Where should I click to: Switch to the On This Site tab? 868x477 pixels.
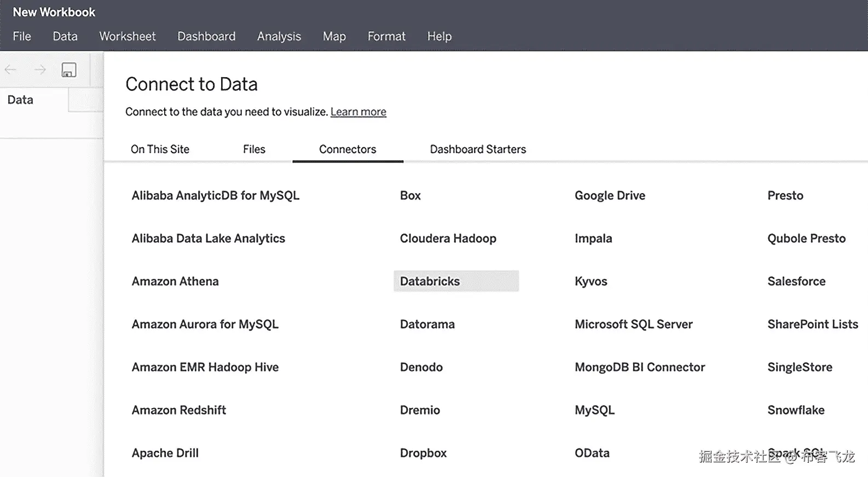point(160,149)
